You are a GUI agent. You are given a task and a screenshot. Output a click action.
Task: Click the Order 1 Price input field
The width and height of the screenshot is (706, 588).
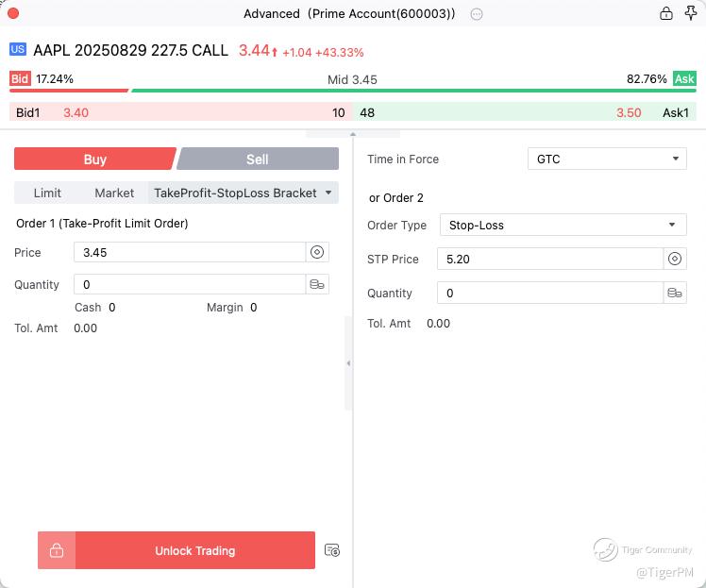[190, 252]
